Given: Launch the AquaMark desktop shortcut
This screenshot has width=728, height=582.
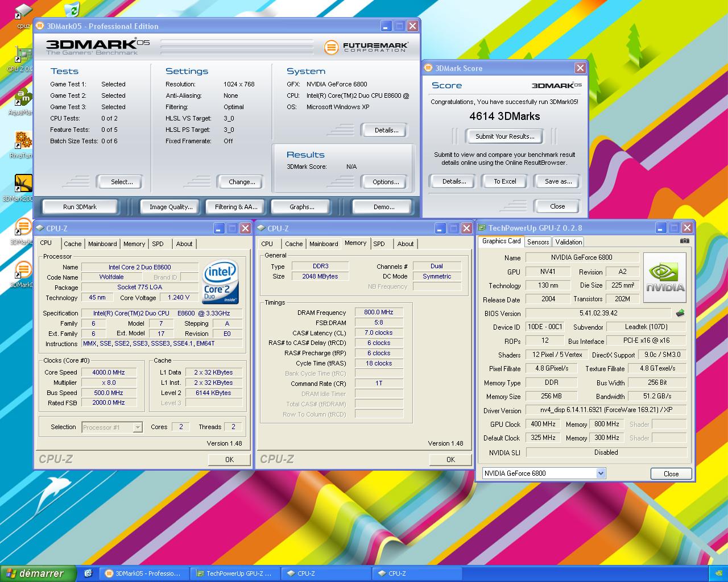Looking at the screenshot, I should [22, 101].
